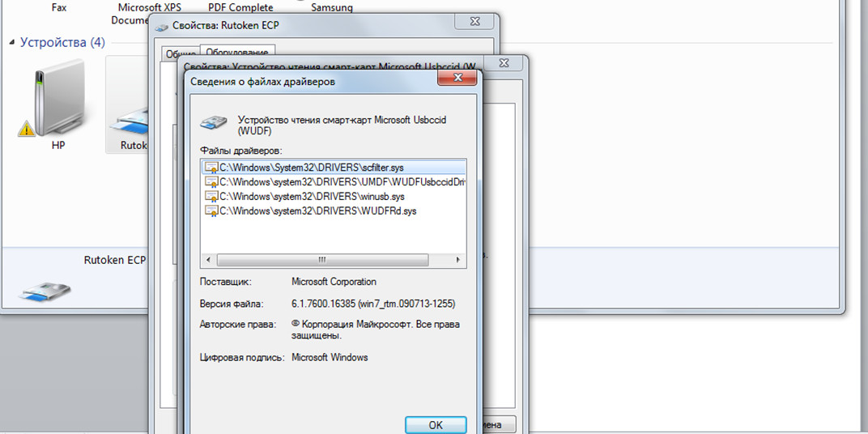The height and width of the screenshot is (434, 868).
Task: Click the horizontal scrollbar thumb in file list
Action: 321,260
